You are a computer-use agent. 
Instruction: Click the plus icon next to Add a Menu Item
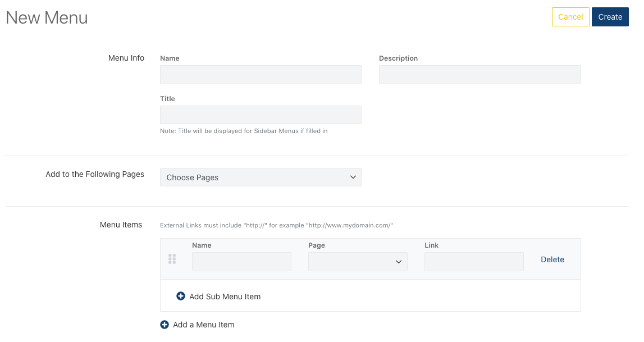coord(165,325)
